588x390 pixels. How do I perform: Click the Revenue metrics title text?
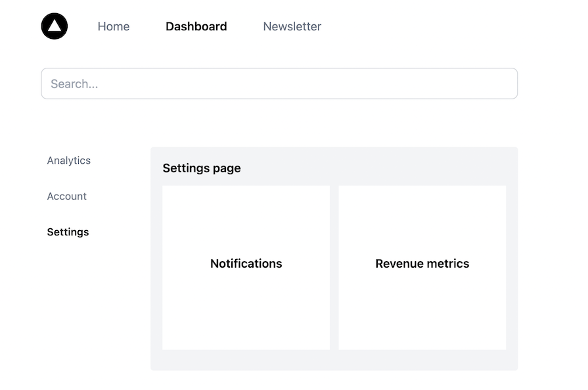(x=422, y=264)
